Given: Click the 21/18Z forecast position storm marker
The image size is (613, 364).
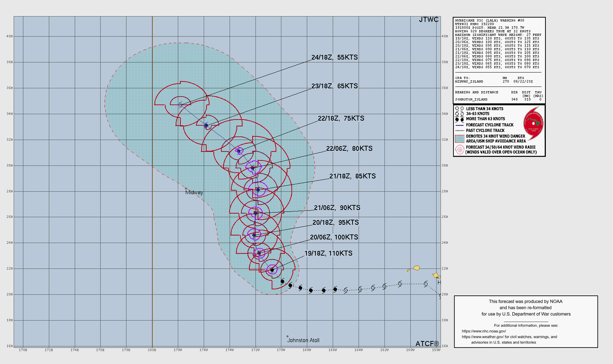Looking at the screenshot, I should (258, 190).
